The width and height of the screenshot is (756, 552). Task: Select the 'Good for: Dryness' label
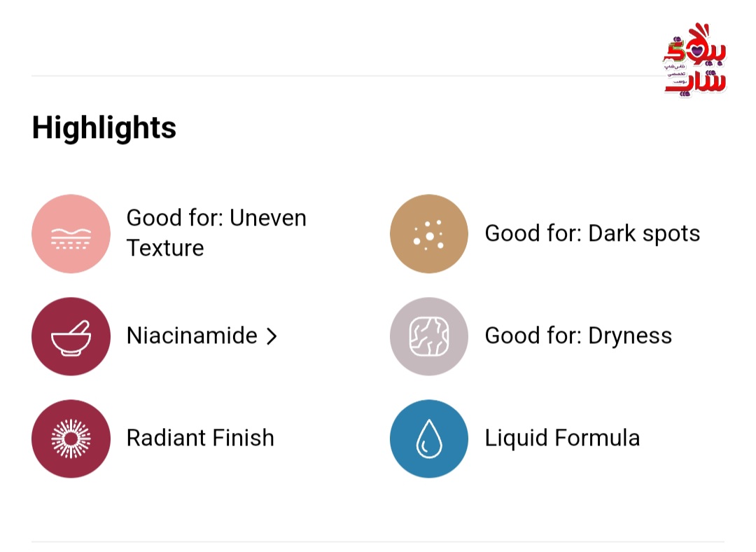(x=579, y=336)
